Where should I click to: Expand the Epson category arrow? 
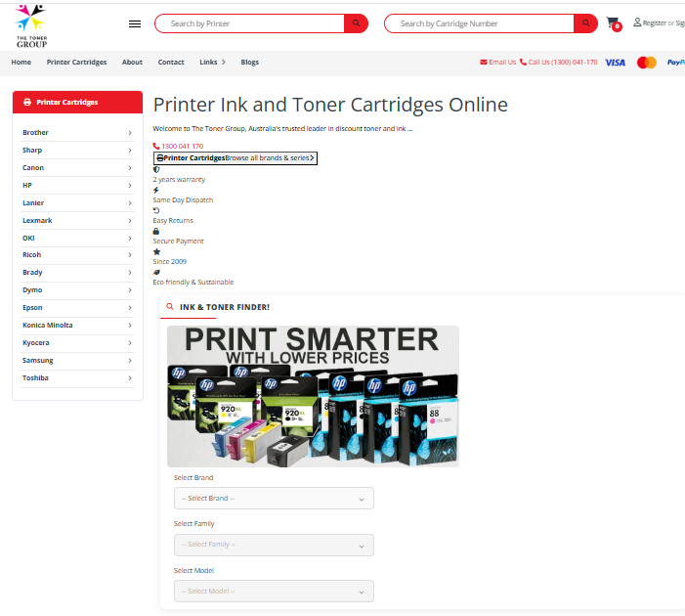[130, 308]
